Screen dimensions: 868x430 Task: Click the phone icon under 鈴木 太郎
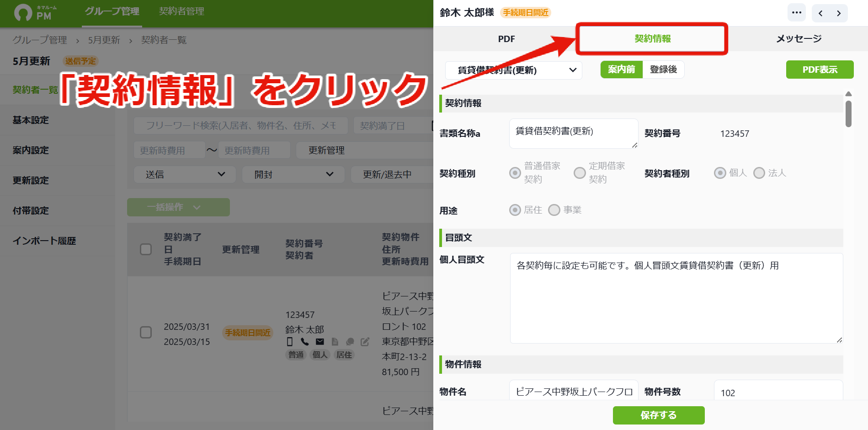(x=305, y=342)
